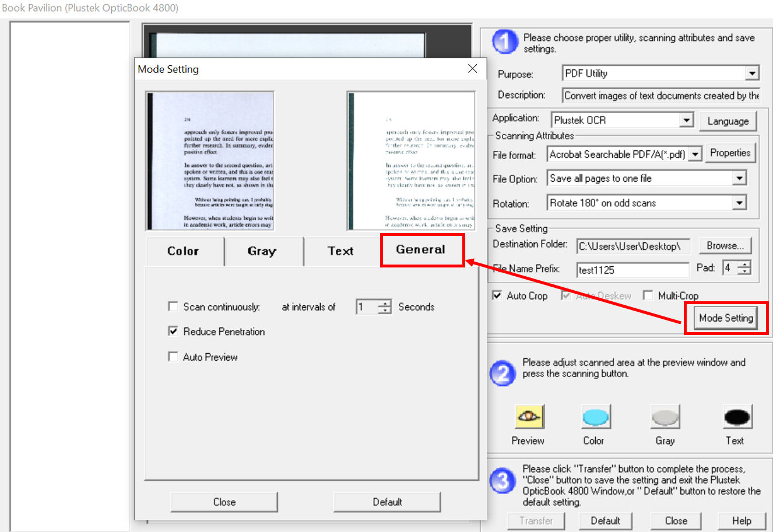Start a Color scan with blue icon
The width and height of the screenshot is (773, 532).
click(595, 417)
